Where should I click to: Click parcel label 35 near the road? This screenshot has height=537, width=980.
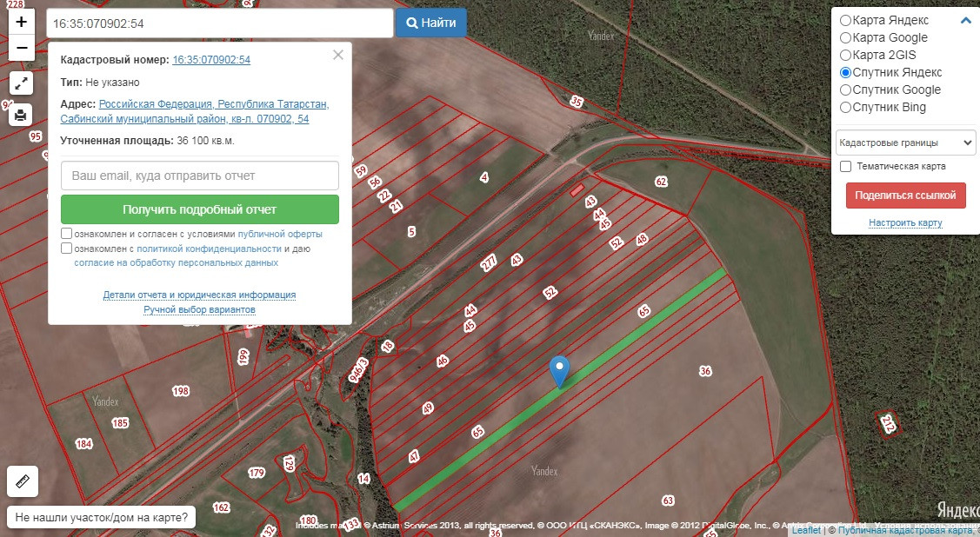pyautogui.click(x=577, y=101)
